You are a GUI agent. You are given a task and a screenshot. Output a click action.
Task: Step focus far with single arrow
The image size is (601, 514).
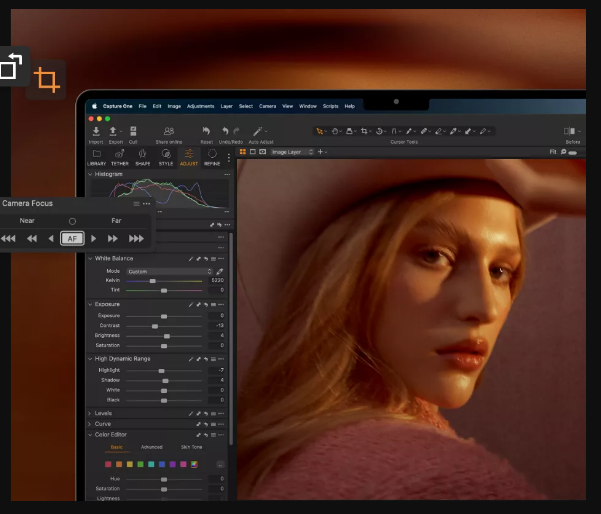click(94, 238)
